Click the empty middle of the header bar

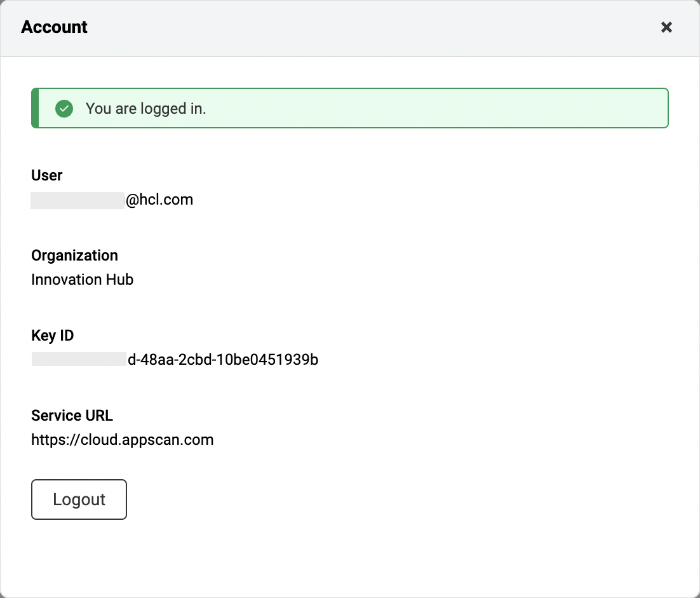pyautogui.click(x=356, y=27)
